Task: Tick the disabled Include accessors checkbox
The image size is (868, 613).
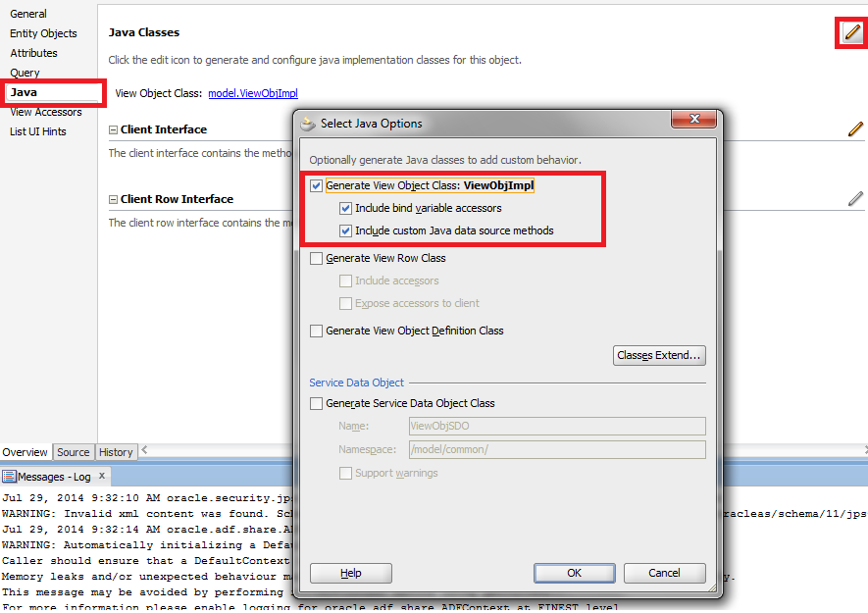Action: 345,281
